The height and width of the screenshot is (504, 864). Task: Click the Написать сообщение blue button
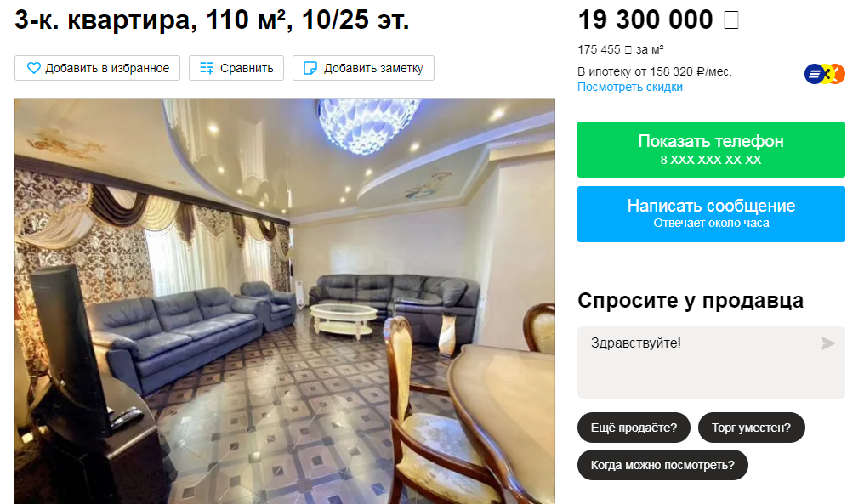pos(711,213)
